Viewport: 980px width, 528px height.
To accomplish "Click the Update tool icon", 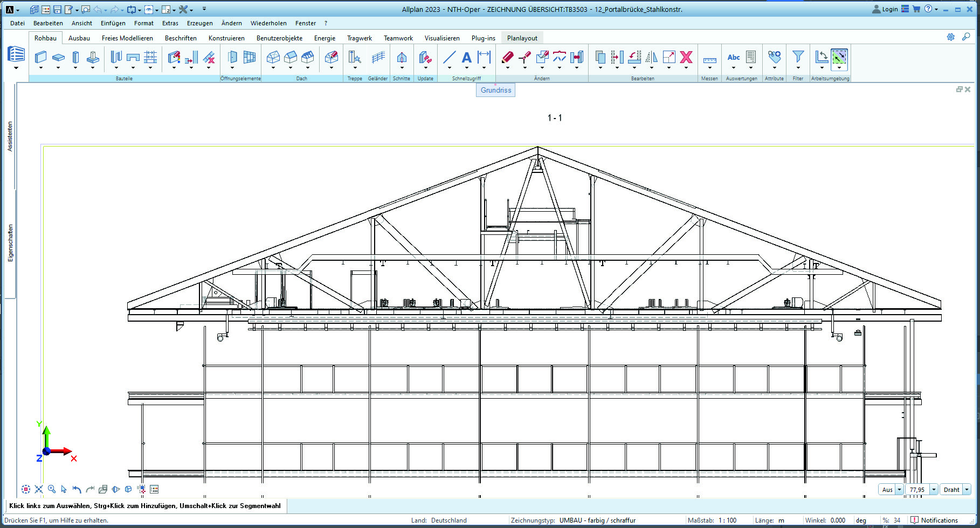I will coord(425,57).
